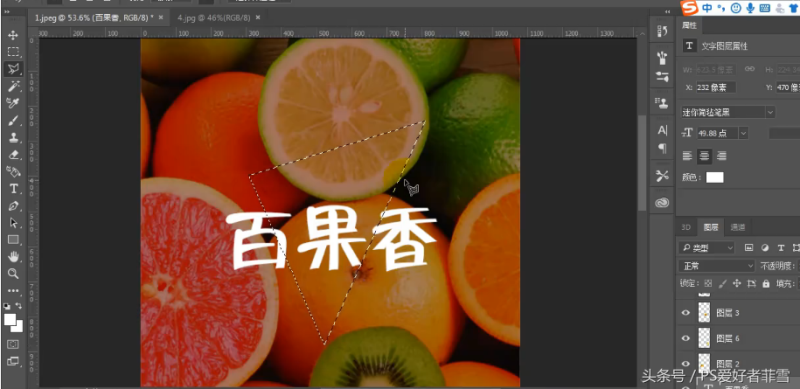Viewport: 800px width, 389px height.
Task: Select the Eyedropper tool
Action: click(13, 103)
